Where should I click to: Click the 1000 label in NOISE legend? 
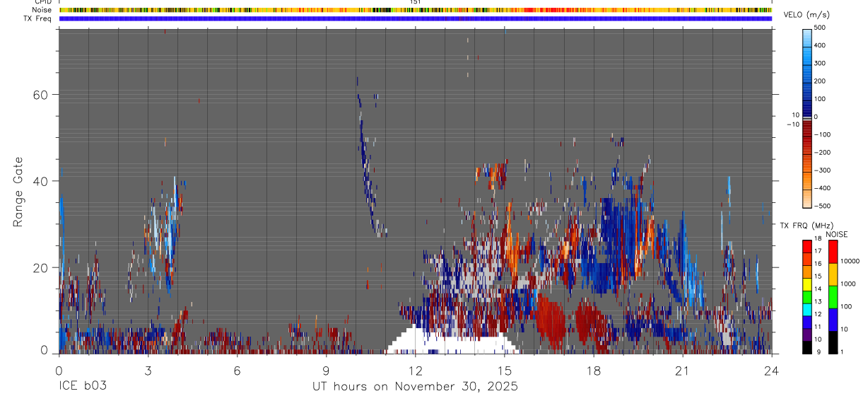coord(849,284)
